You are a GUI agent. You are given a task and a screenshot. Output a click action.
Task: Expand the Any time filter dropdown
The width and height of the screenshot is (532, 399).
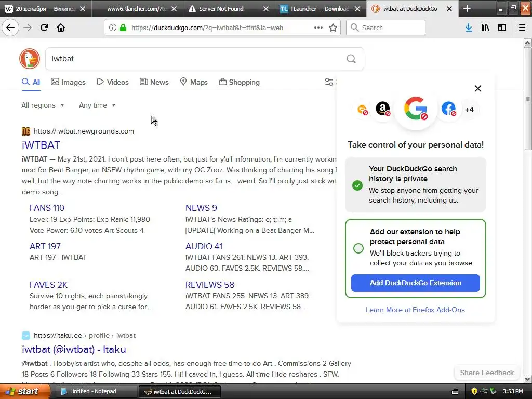coord(97,105)
